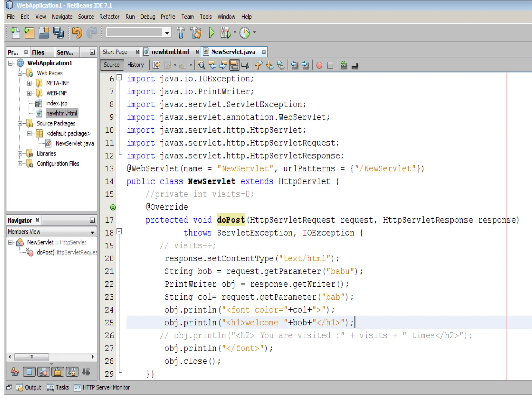
Task: Toggle show fields filter in Navigator
Action: tap(29, 372)
